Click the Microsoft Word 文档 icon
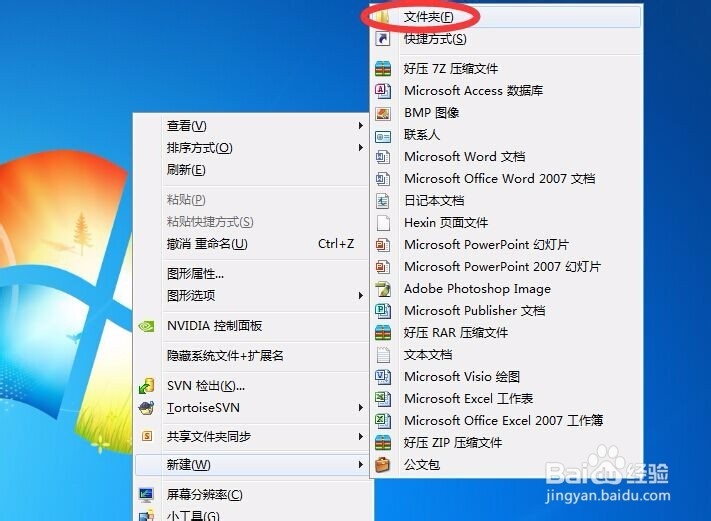The image size is (711, 521). pyautogui.click(x=383, y=156)
